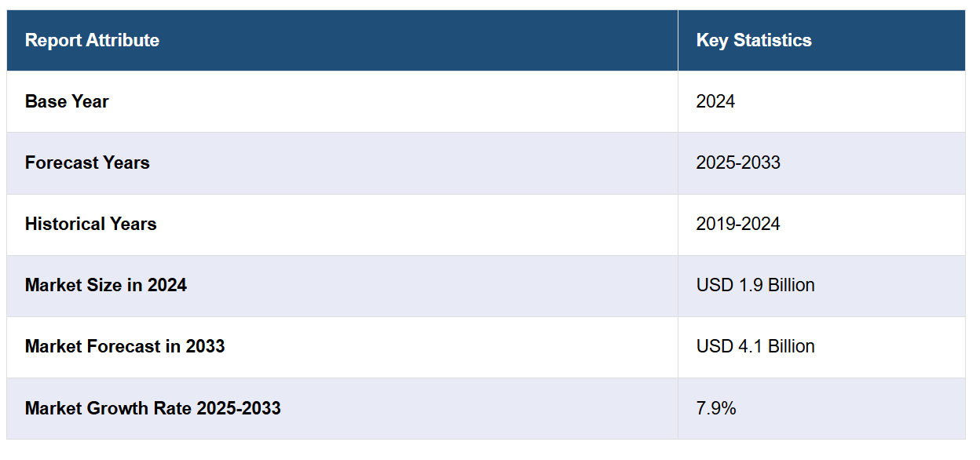Click the word Billion in forecast row
Viewport: 980px width, 460px height.
point(790,346)
